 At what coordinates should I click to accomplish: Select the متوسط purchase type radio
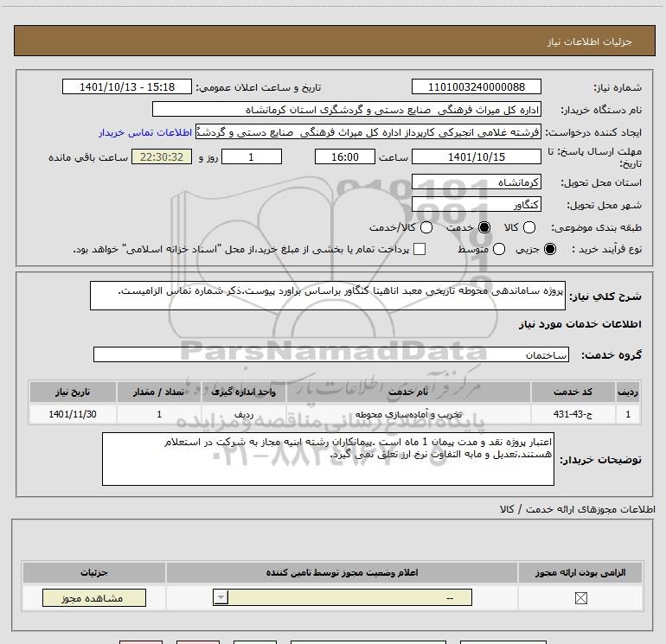pos(499,249)
